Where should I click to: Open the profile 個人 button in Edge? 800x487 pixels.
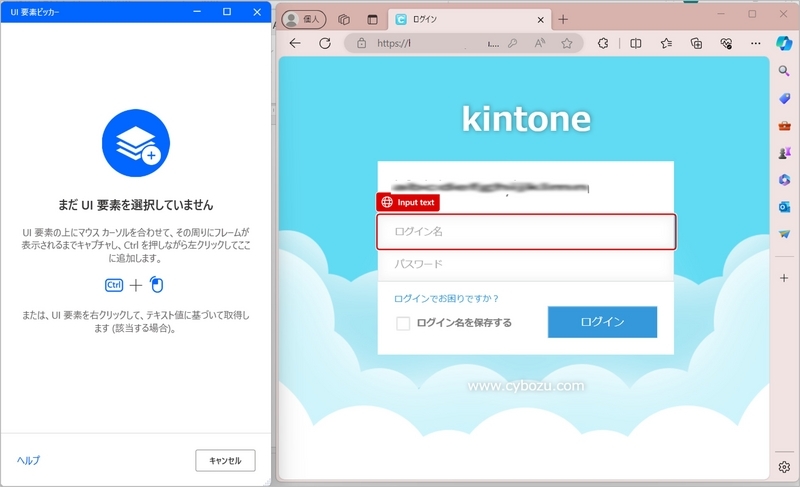[x=304, y=19]
